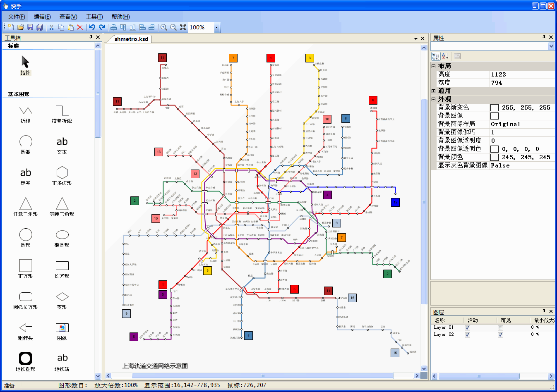557x392 pixels.
Task: Click the 背景颜色 color swatch
Action: click(495, 158)
